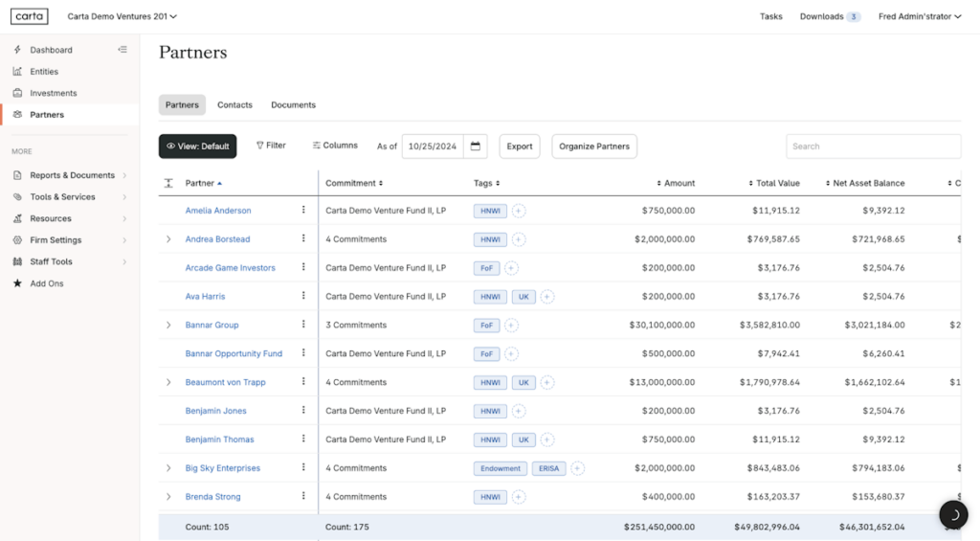Open the three-dot menu for Benjamin Thomas
Screen dimensions: 980x541
303,440
